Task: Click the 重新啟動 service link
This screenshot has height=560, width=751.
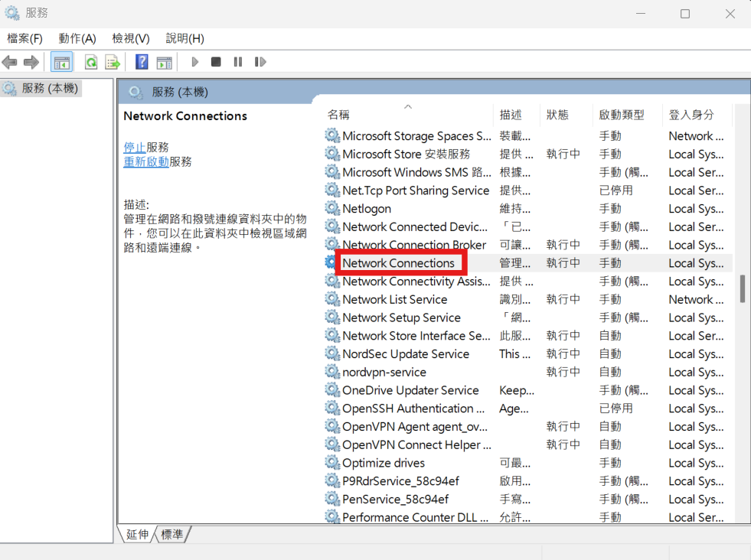Action: click(146, 161)
